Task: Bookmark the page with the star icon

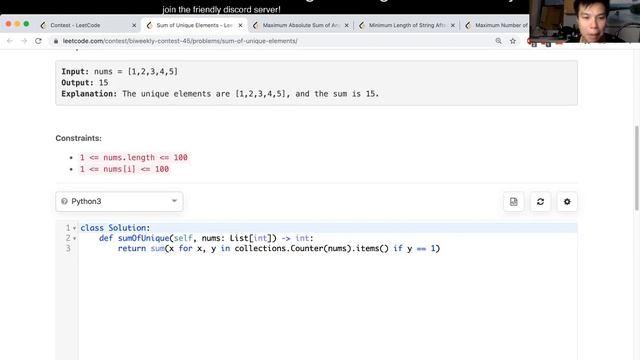Action: [513, 41]
